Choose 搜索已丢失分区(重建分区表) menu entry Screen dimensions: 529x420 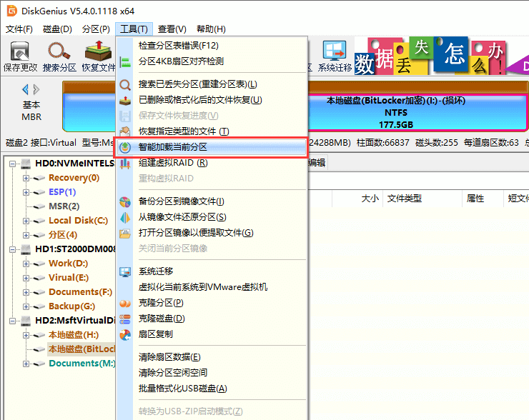[x=211, y=84]
